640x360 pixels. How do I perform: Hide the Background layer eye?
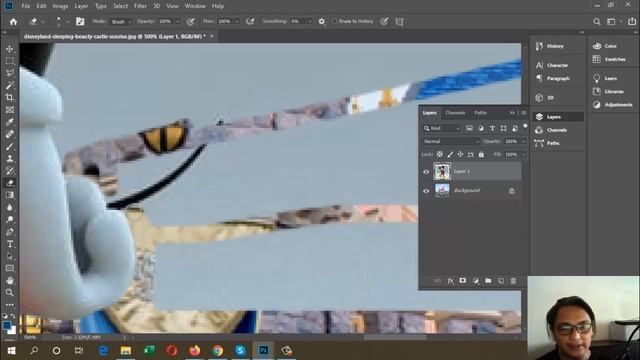(426, 191)
